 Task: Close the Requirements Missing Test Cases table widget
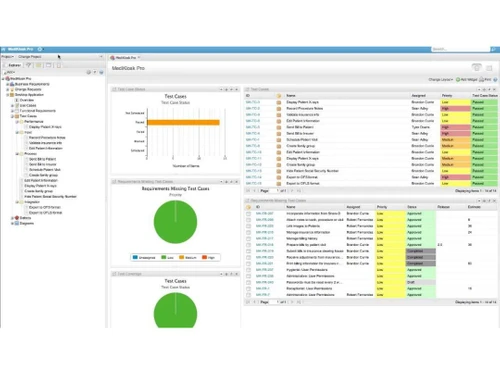point(494,201)
